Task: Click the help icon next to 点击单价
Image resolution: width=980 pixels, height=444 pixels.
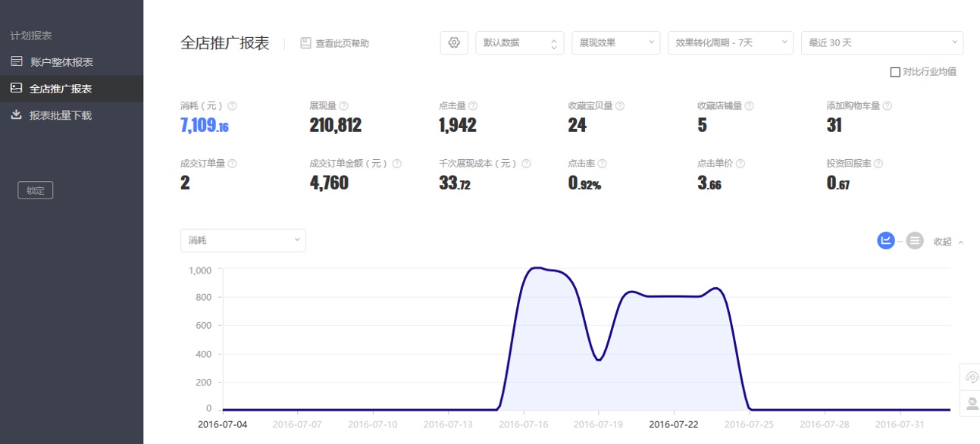Action: 740,164
